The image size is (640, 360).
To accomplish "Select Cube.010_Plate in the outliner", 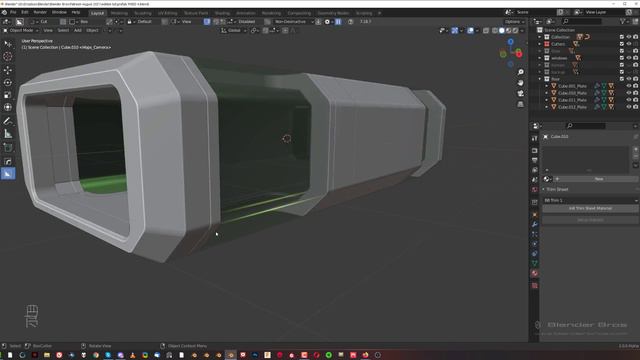I will click(572, 93).
